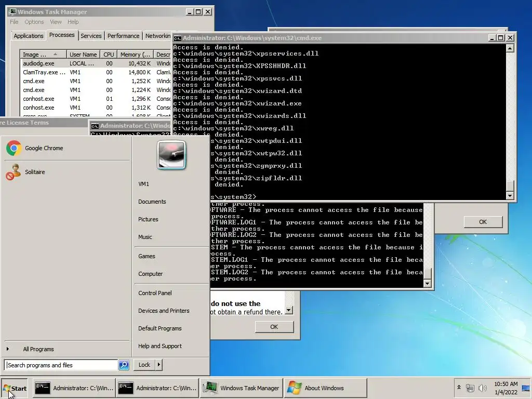Open Help and Support from Start menu
This screenshot has height=399, width=532.
(160, 345)
